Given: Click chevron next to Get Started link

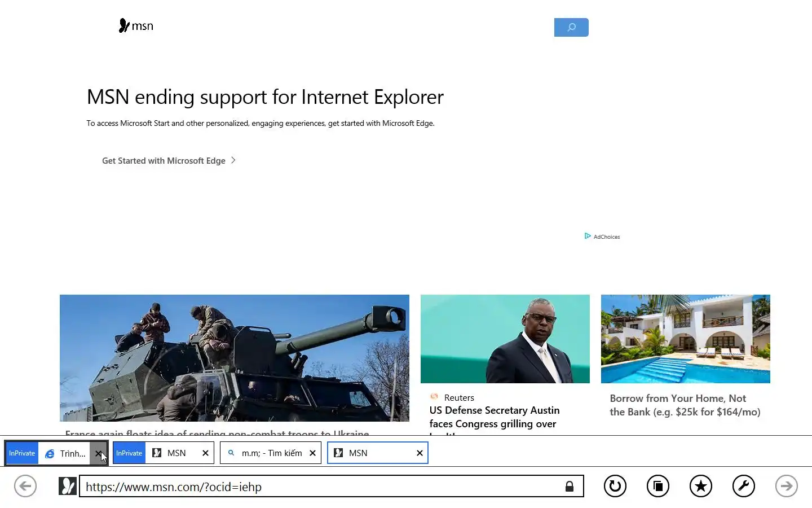Looking at the screenshot, I should [x=233, y=160].
